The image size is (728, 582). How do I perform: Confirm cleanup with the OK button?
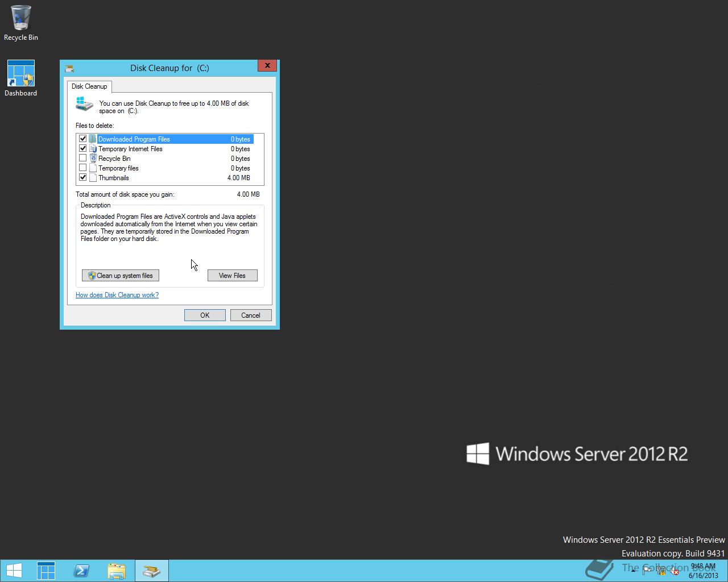(x=205, y=315)
